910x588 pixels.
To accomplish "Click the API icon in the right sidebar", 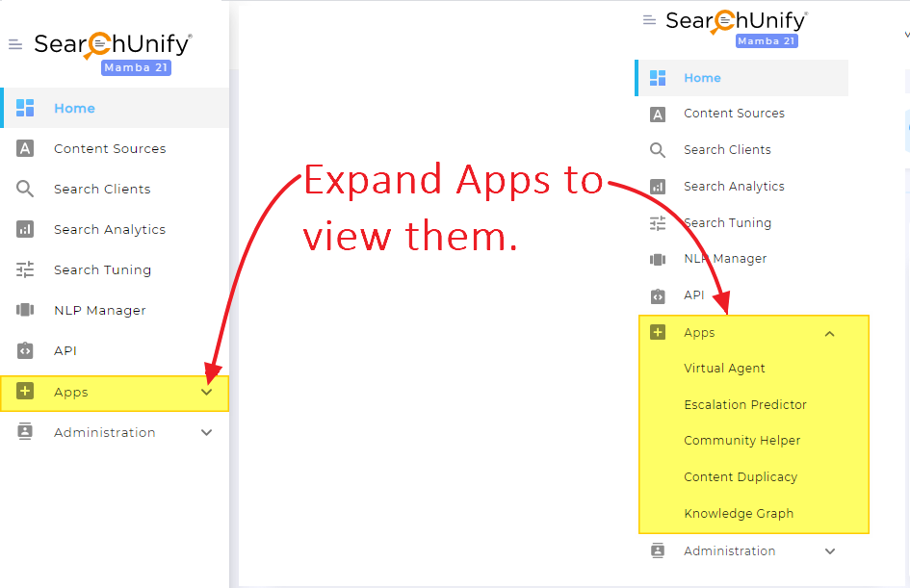I will coord(658,295).
